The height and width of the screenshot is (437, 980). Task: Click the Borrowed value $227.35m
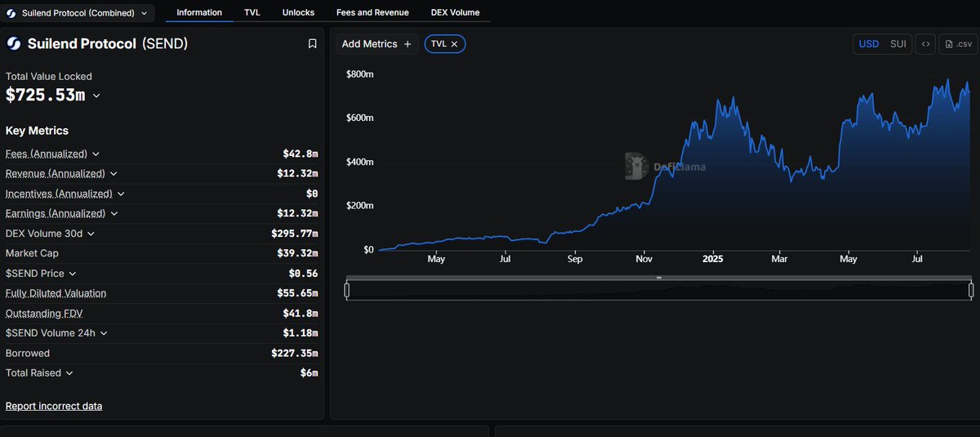(x=294, y=354)
